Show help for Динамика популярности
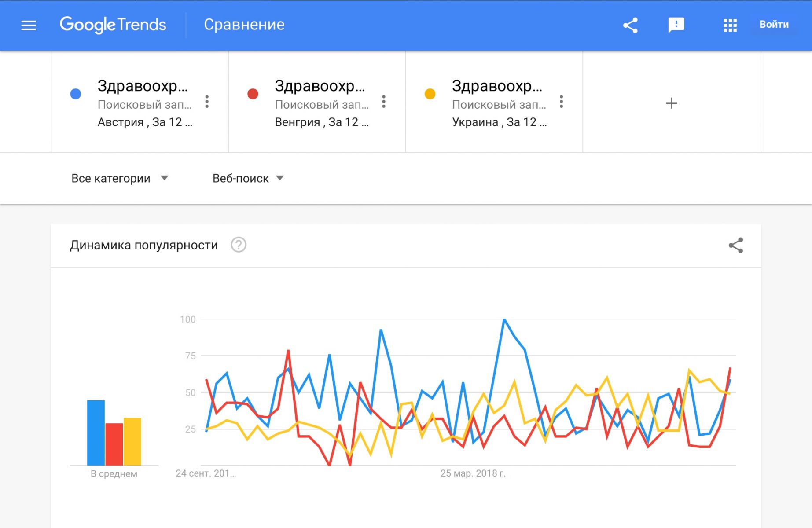Viewport: 812px width, 528px height. click(239, 245)
